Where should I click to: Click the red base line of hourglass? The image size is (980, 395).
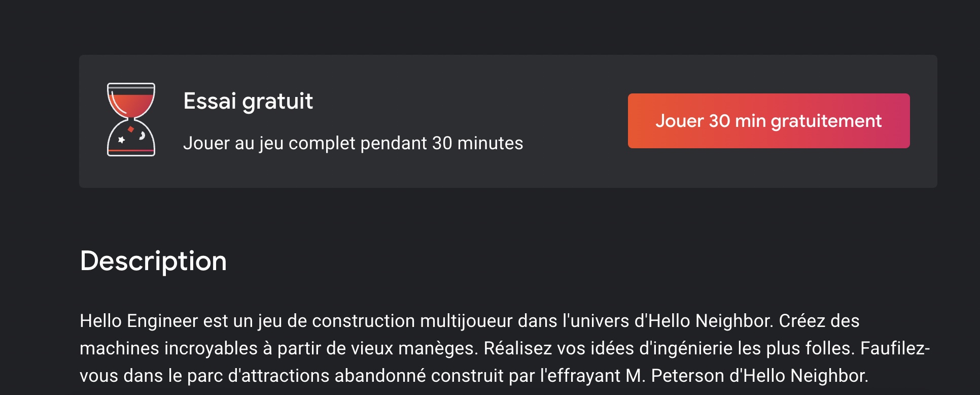coord(131,151)
